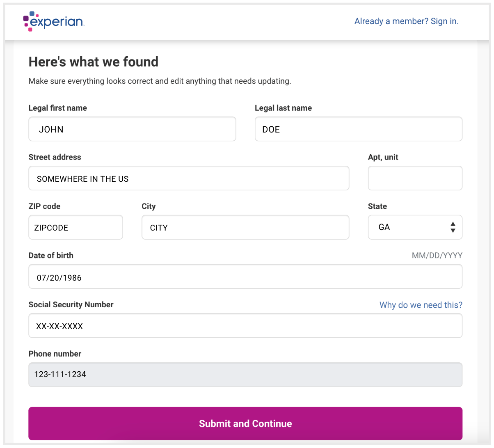This screenshot has height=448, width=494.
Task: Open the 'Why do we need this?' link
Action: [421, 305]
